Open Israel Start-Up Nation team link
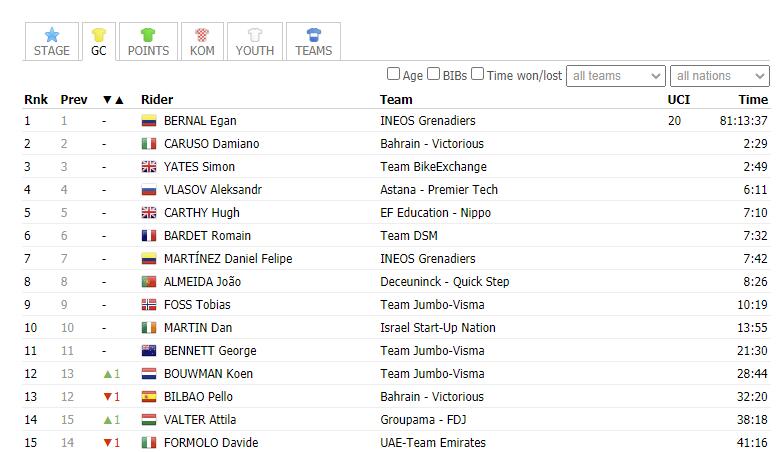784x452 pixels. [438, 328]
